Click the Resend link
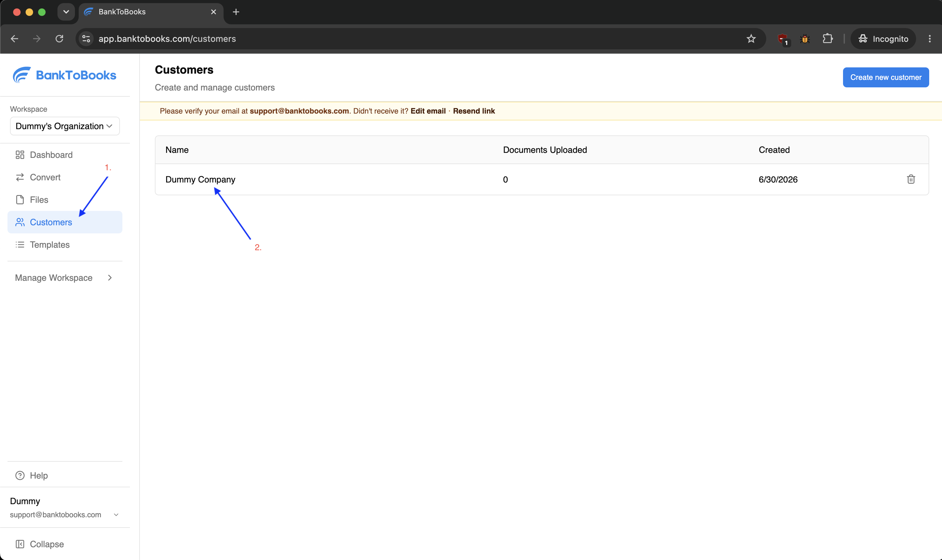 click(x=474, y=111)
